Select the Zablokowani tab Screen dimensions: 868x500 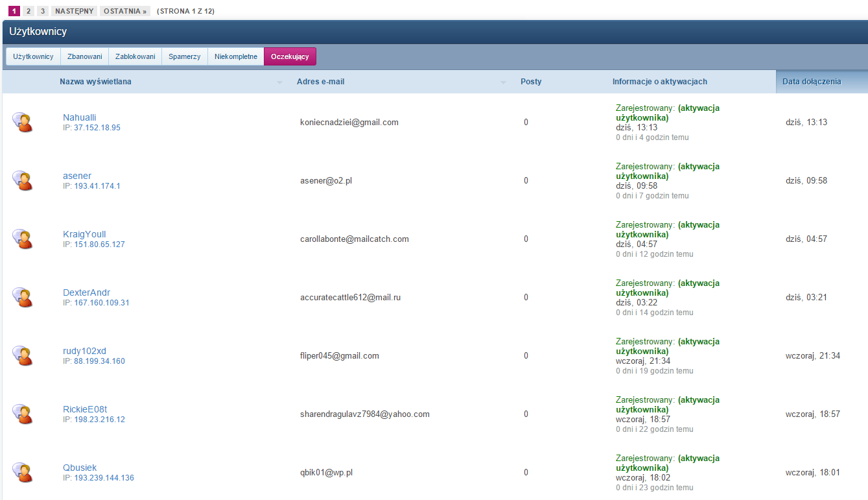click(135, 56)
